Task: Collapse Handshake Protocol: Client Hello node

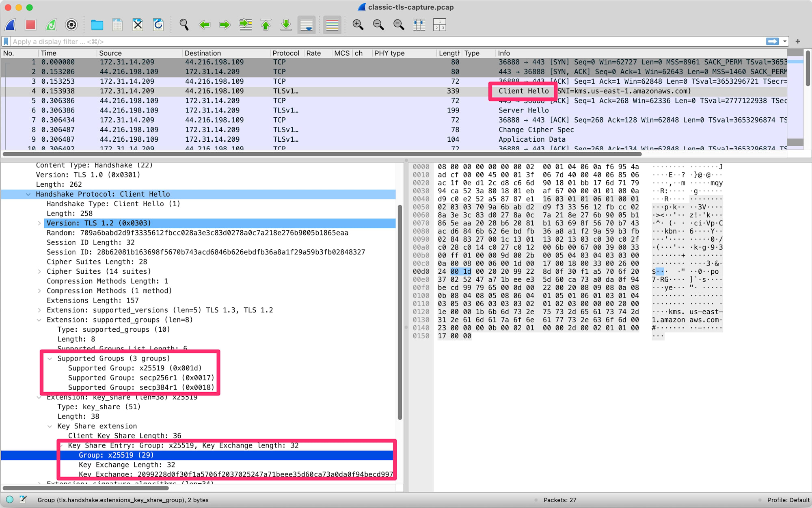Action: pos(28,194)
